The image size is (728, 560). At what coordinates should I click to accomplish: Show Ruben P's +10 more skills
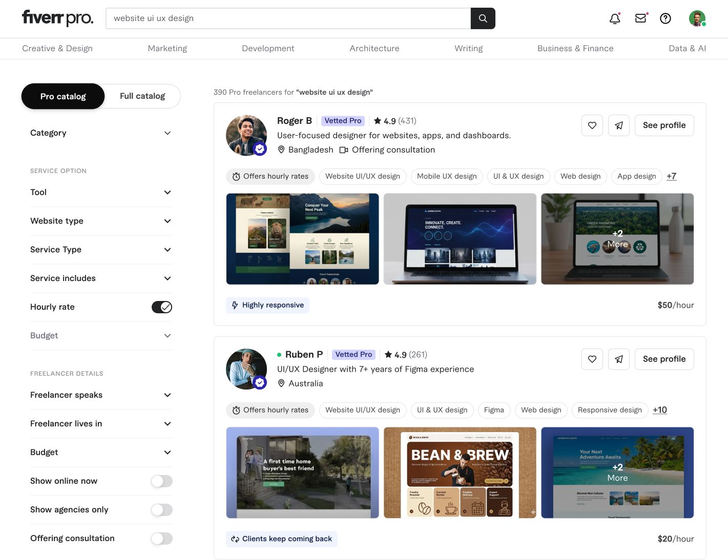coord(659,410)
